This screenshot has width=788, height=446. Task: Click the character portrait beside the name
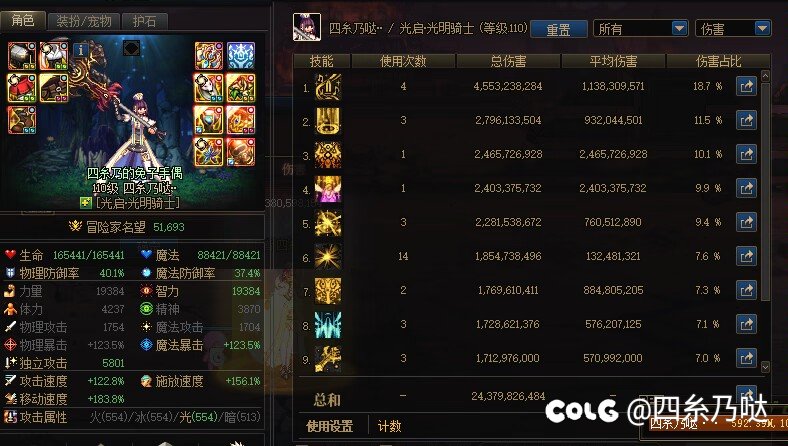(307, 27)
